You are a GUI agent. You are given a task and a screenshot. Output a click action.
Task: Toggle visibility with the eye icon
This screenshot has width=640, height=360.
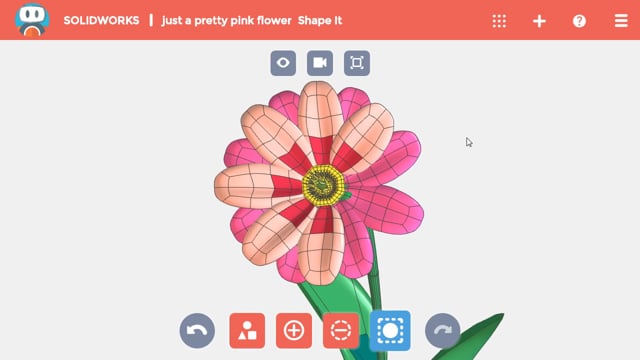tap(283, 63)
